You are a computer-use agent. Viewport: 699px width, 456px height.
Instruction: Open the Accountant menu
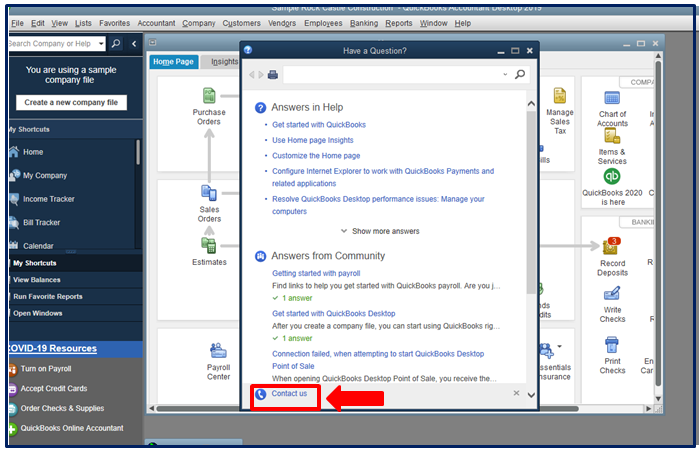pyautogui.click(x=156, y=23)
